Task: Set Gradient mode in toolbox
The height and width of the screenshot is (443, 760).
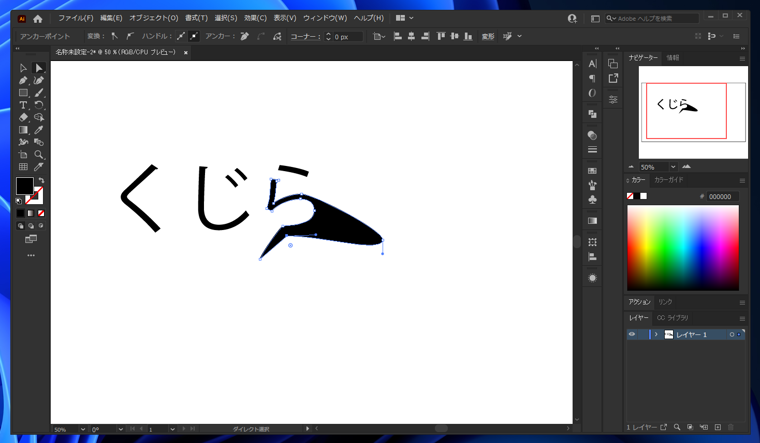Action: pos(31,213)
